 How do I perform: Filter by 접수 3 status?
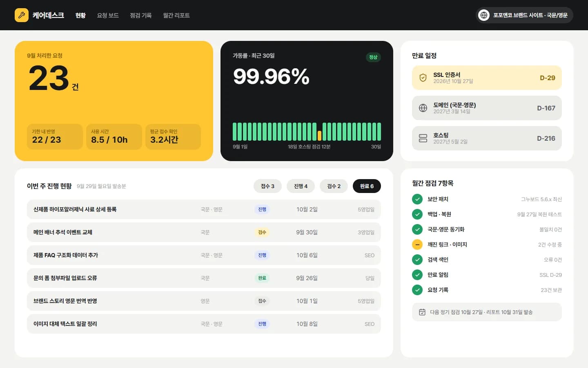(267, 186)
